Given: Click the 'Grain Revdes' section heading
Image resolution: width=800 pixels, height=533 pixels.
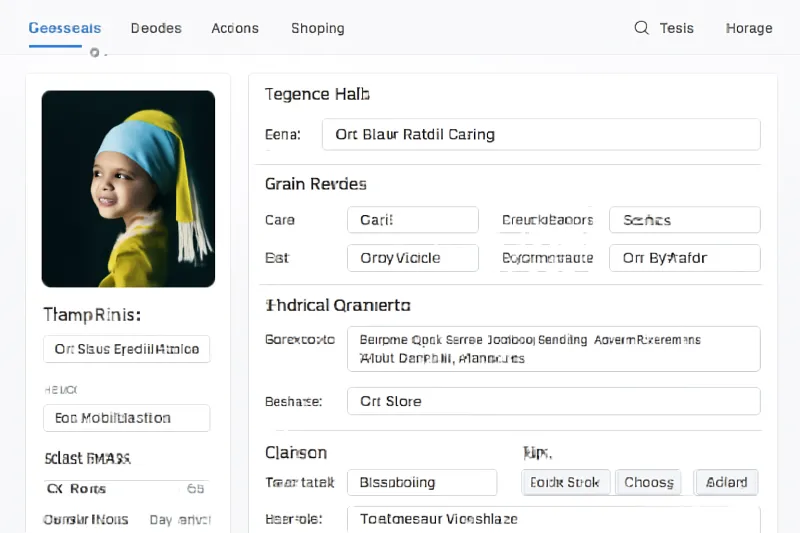Looking at the screenshot, I should (316, 184).
